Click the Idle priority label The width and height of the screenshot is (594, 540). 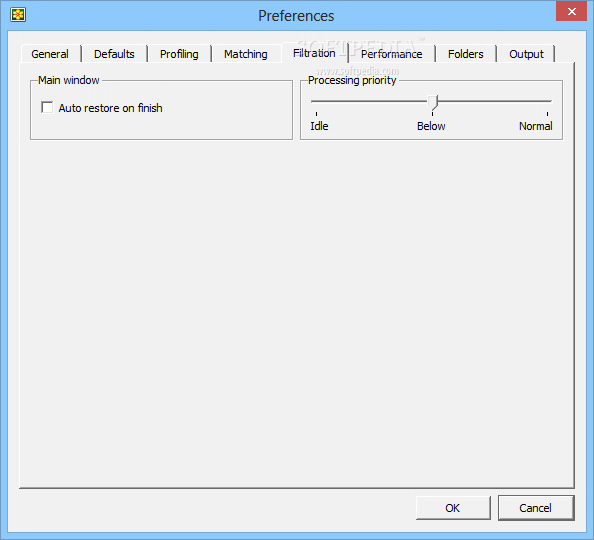click(x=319, y=126)
